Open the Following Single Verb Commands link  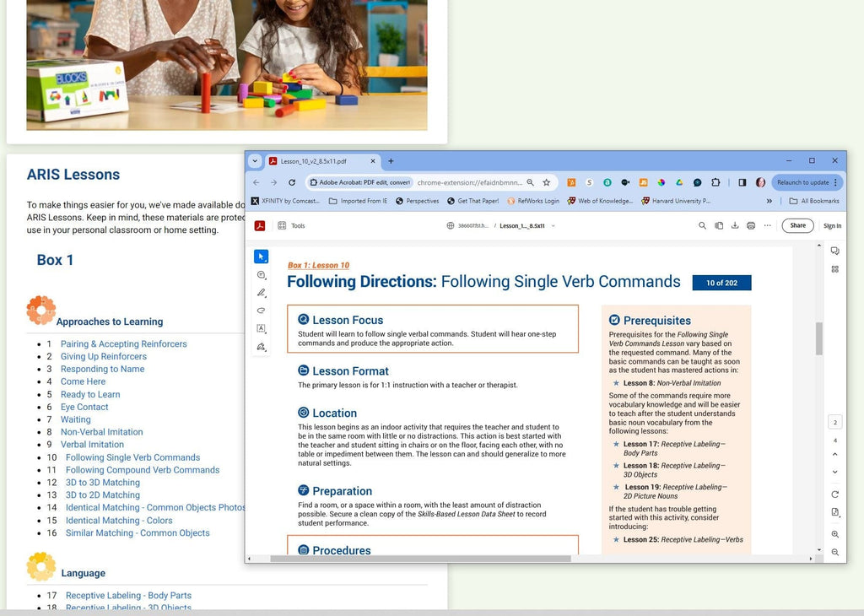[132, 457]
